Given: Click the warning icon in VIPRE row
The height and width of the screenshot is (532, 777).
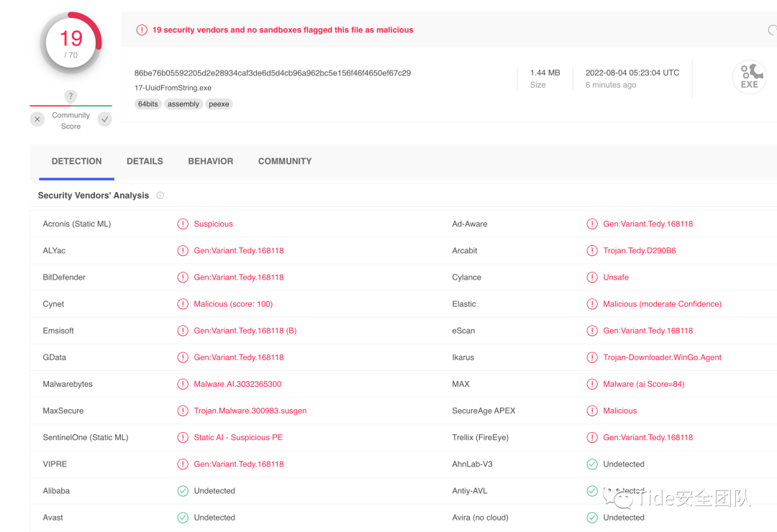Looking at the screenshot, I should (x=183, y=464).
